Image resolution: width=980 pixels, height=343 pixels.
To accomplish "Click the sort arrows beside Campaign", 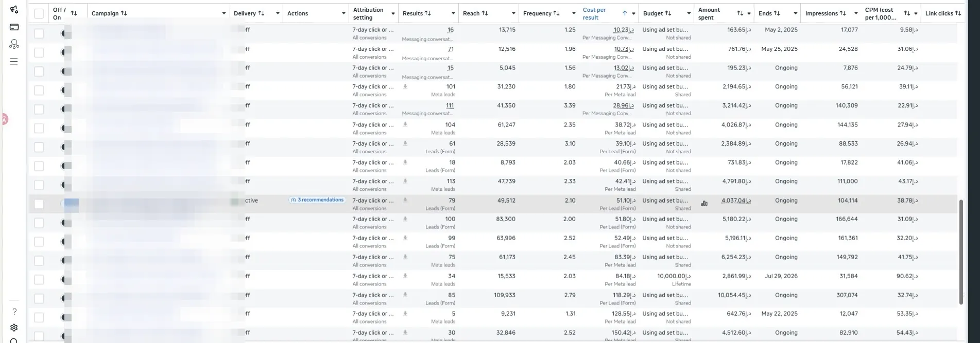I will pyautogui.click(x=124, y=13).
